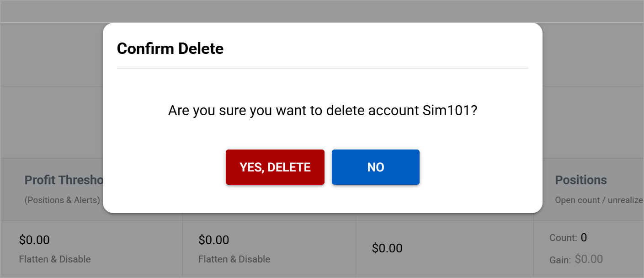Click the $0.00 value in third column
Viewport: 644px width, 278px height.
point(387,248)
